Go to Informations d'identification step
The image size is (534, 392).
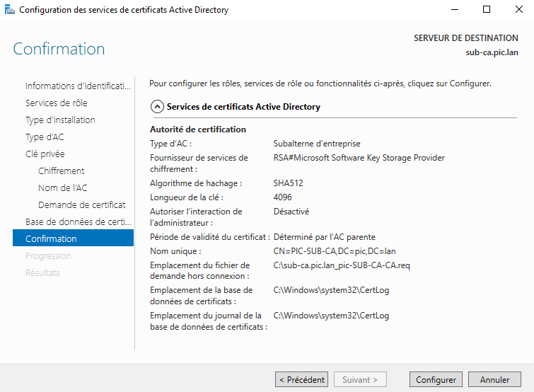[78, 86]
